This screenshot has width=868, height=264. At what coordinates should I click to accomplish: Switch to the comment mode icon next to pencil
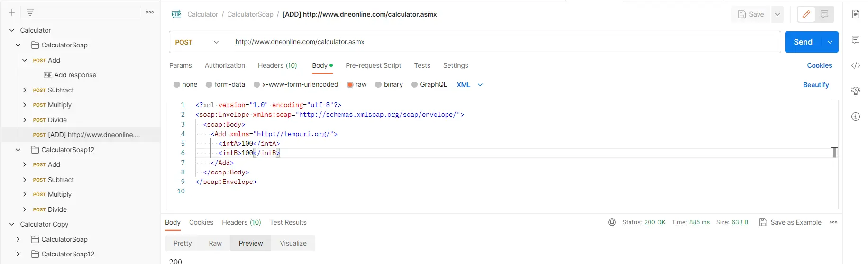tap(824, 14)
